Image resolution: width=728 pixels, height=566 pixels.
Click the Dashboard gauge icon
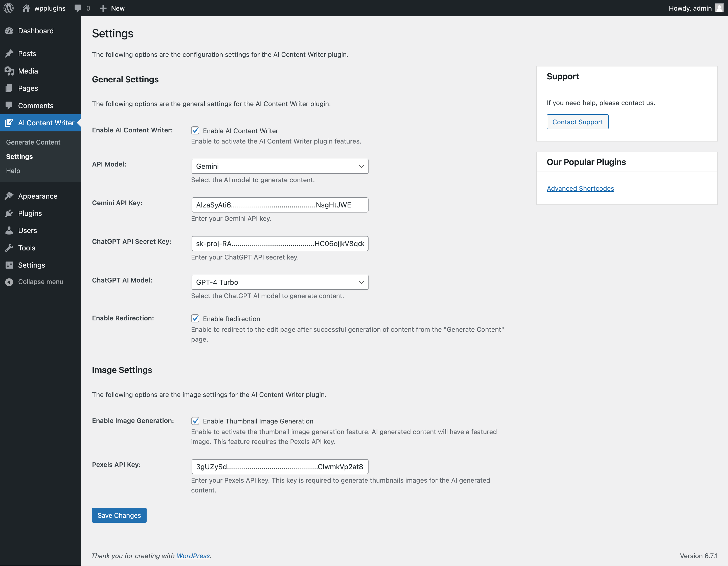point(9,31)
